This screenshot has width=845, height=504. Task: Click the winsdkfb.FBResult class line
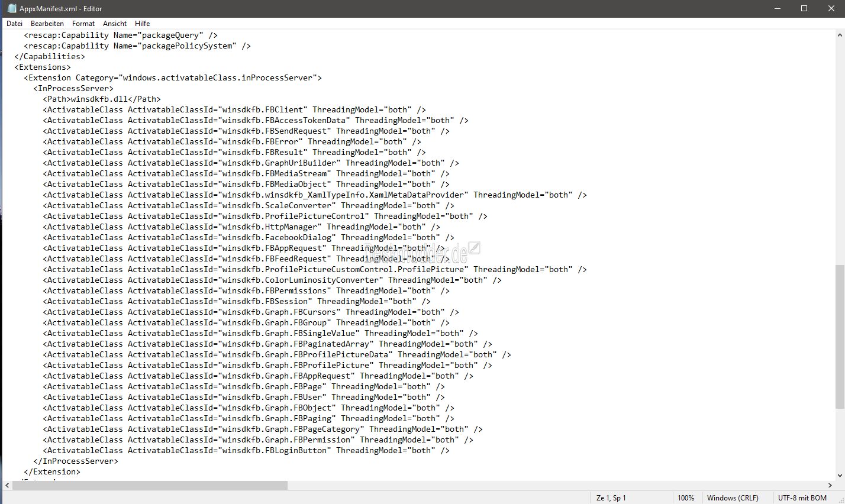(234, 152)
